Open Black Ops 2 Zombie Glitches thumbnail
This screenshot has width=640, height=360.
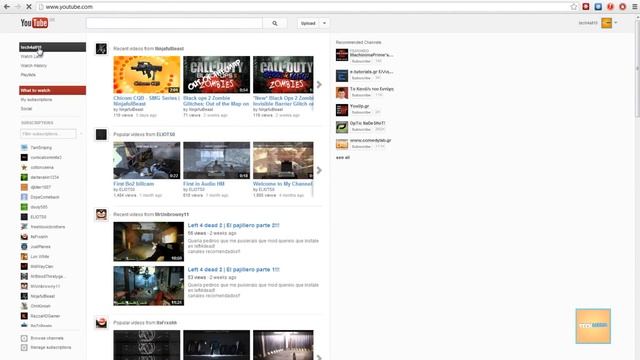click(x=216, y=75)
